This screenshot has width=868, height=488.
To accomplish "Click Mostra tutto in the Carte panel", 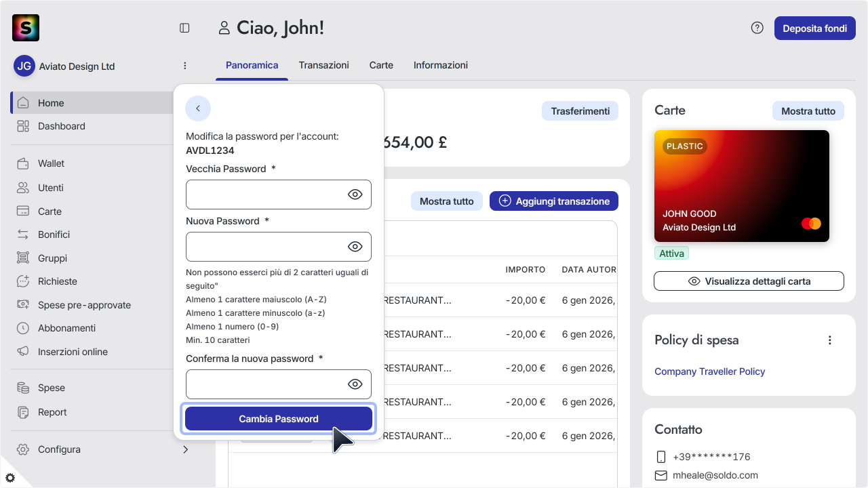I will coord(808,111).
